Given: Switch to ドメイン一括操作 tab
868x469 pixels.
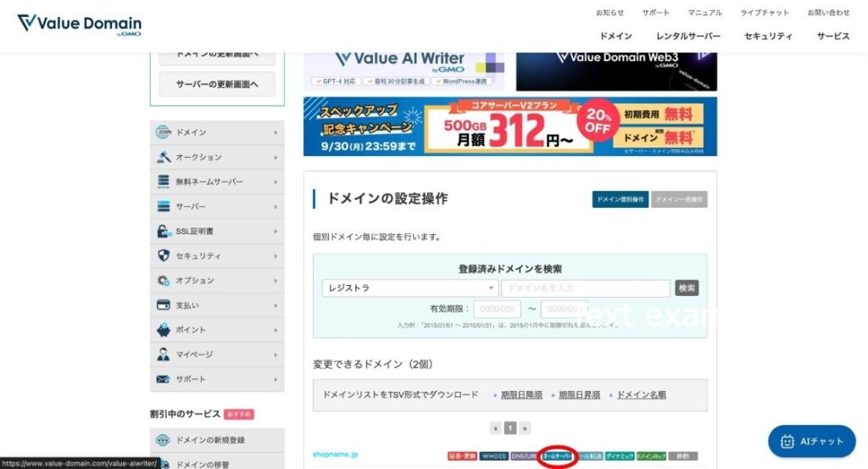Looking at the screenshot, I should coord(679,199).
